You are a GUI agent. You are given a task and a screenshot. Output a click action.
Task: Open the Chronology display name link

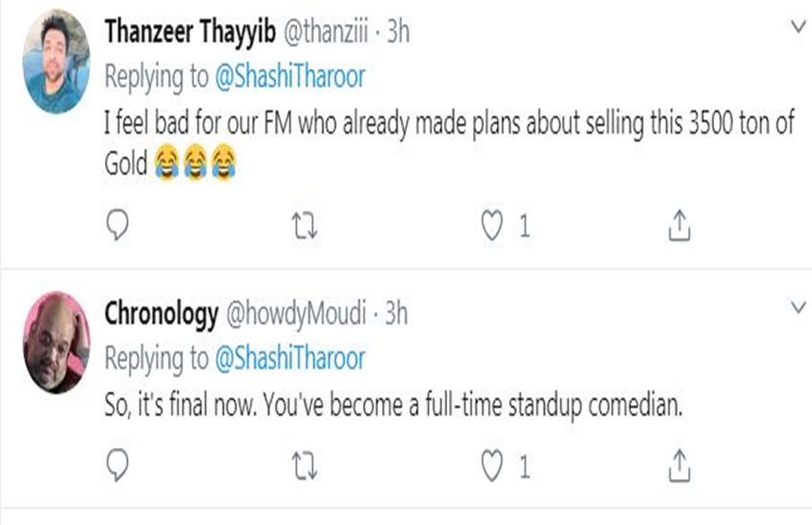160,313
